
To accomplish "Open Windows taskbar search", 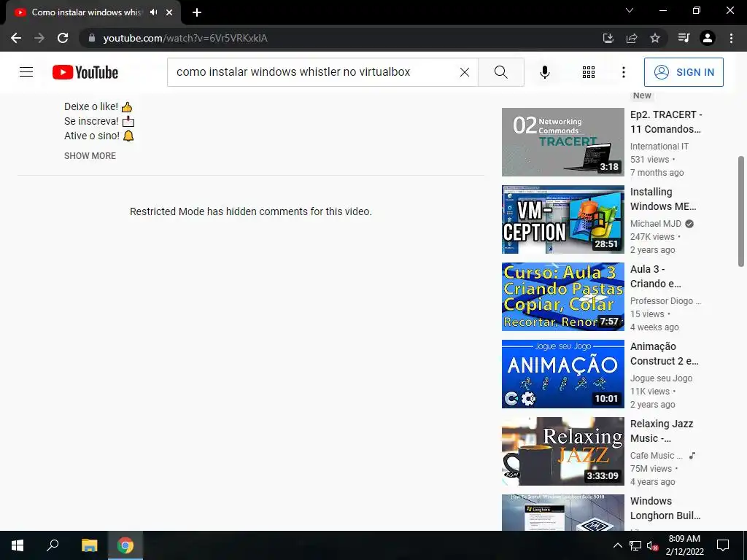I will 53,545.
